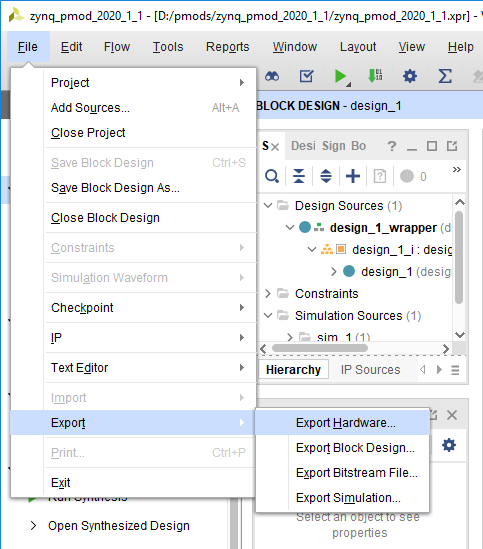Click the Sigma report icon

tap(444, 76)
